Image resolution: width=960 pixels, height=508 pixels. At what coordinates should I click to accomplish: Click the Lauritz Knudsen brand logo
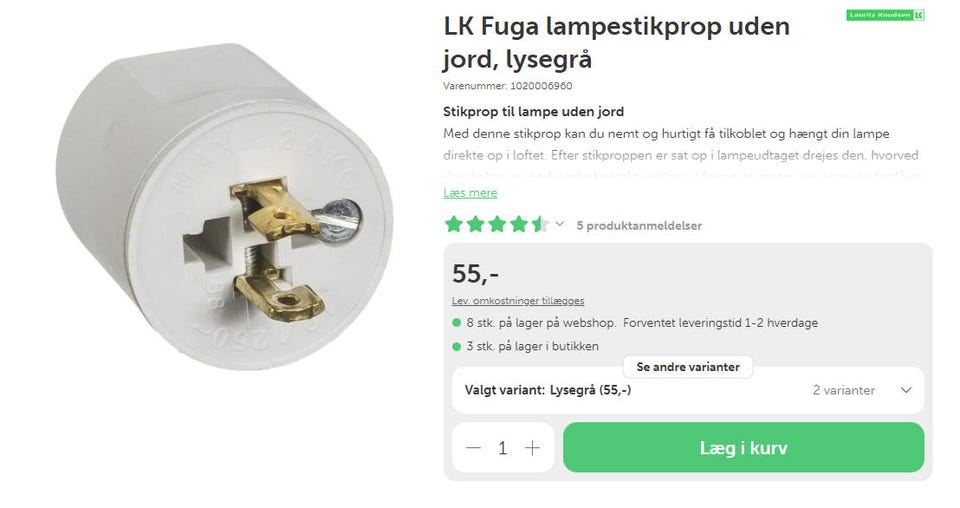(x=885, y=15)
